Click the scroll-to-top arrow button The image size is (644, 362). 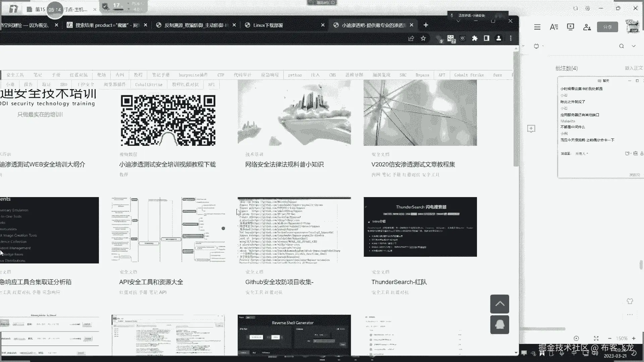[499, 304]
